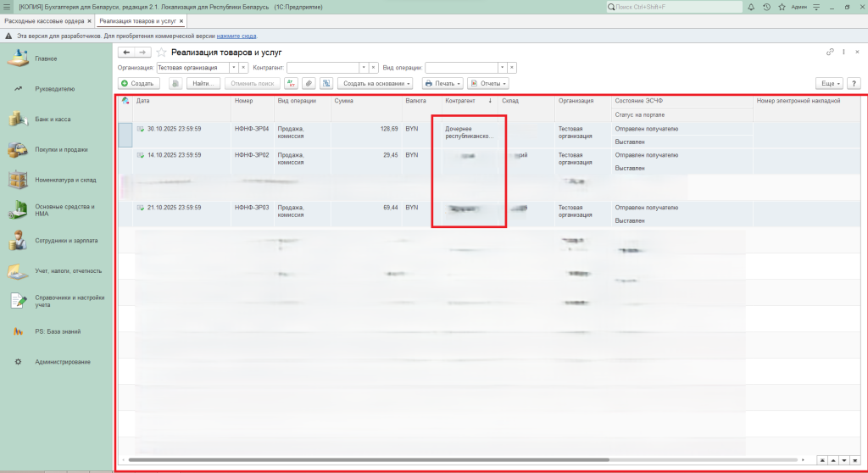Open Номенклатура и склад section
Viewport: 868px width, 473px height.
pyautogui.click(x=64, y=180)
